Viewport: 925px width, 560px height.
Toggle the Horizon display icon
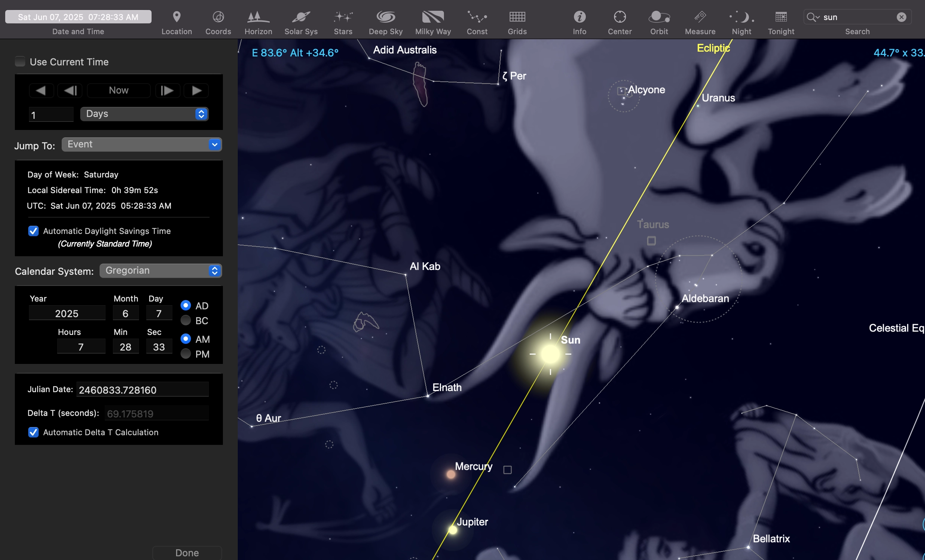click(x=258, y=17)
